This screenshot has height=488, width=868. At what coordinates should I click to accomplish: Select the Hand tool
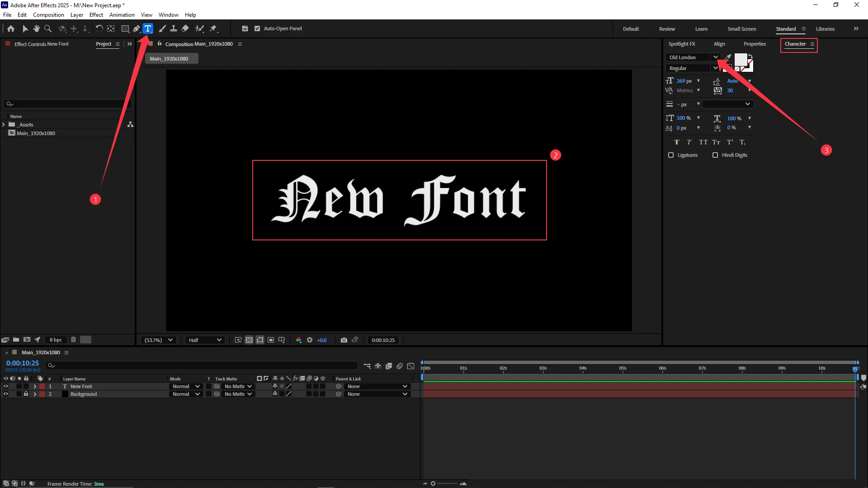[37, 28]
